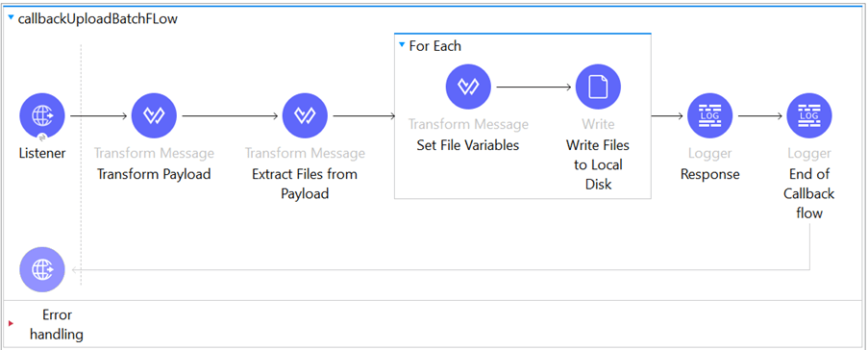Click the Response Logger icon
The height and width of the screenshot is (350, 868).
710,115
